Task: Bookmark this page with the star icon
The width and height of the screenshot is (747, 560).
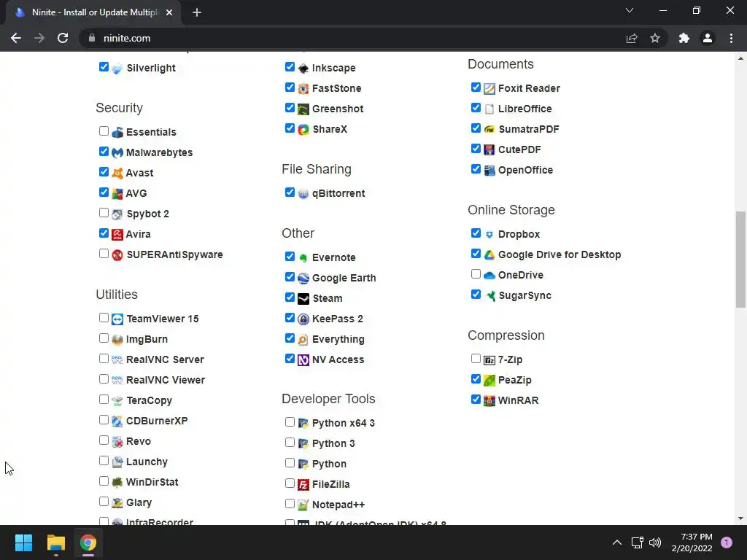Action: coord(655,38)
